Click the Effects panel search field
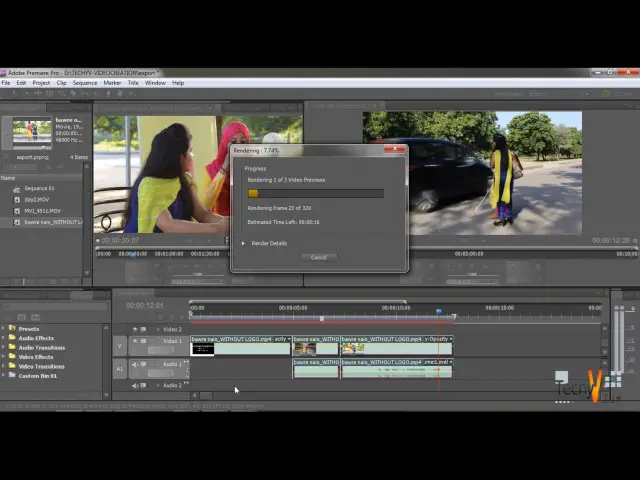Viewport: 640px width, 480px height. [55, 306]
